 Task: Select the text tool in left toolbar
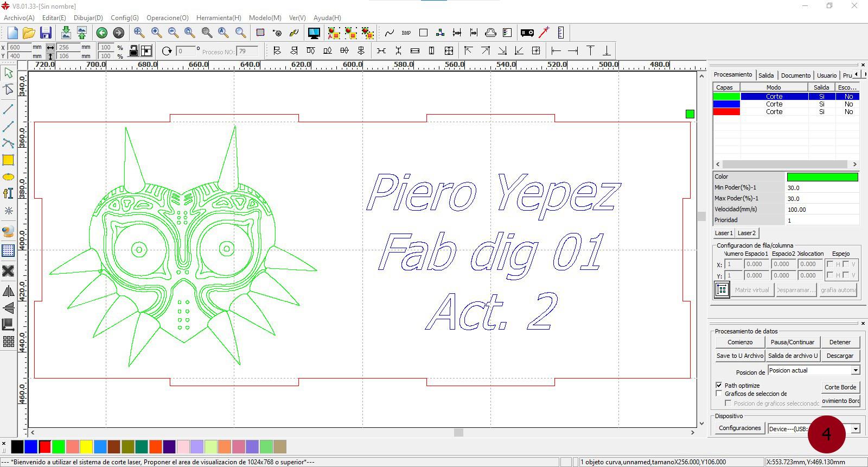tap(8, 194)
